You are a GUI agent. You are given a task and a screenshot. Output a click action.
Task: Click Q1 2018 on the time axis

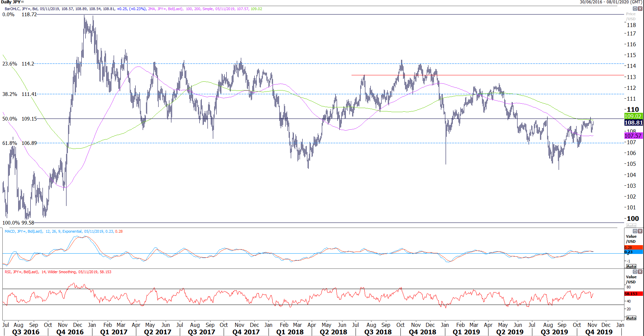(290, 332)
